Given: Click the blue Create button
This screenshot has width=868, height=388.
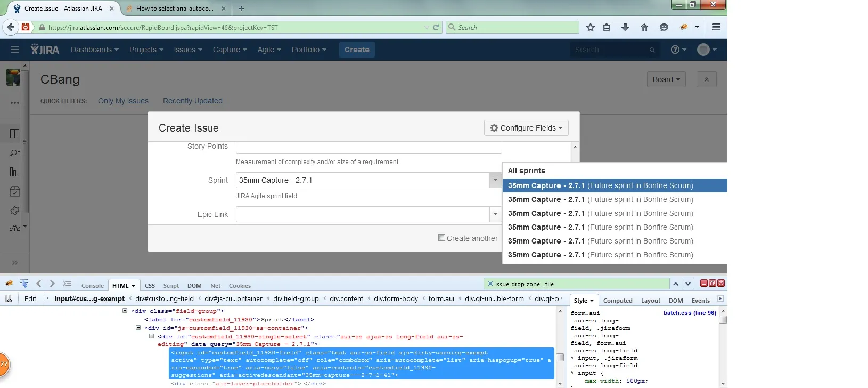Looking at the screenshot, I should 357,50.
